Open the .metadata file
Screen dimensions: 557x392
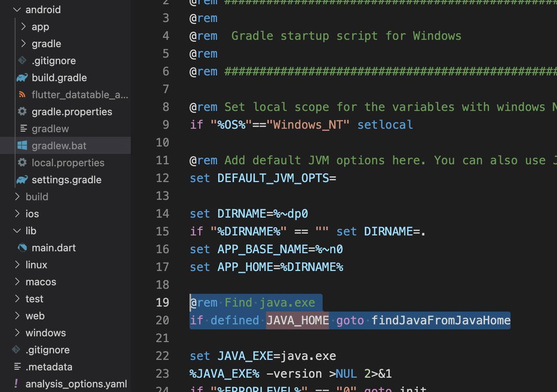click(49, 367)
